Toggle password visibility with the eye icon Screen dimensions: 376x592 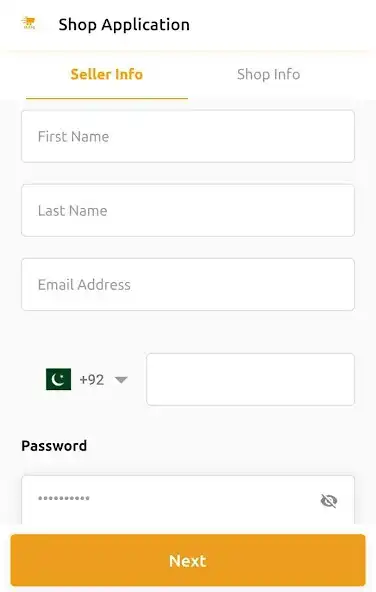tap(329, 501)
